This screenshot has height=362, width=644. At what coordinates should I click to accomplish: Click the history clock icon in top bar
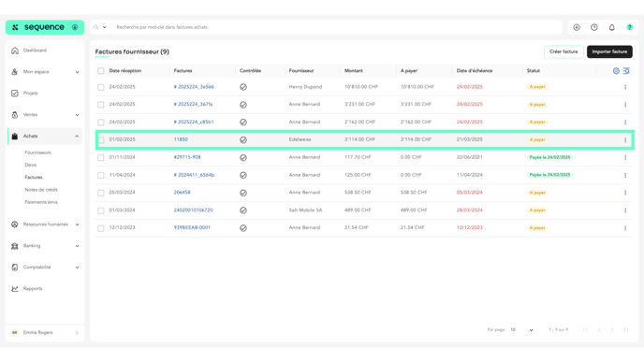(593, 27)
